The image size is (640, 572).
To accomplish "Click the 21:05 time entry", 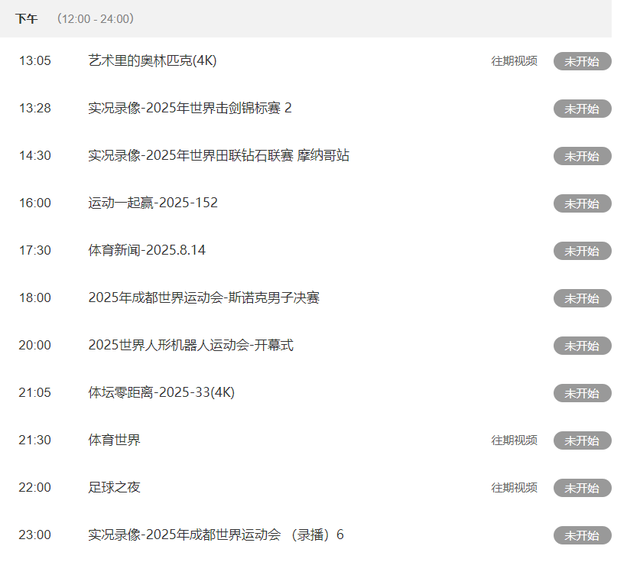I will [x=35, y=392].
